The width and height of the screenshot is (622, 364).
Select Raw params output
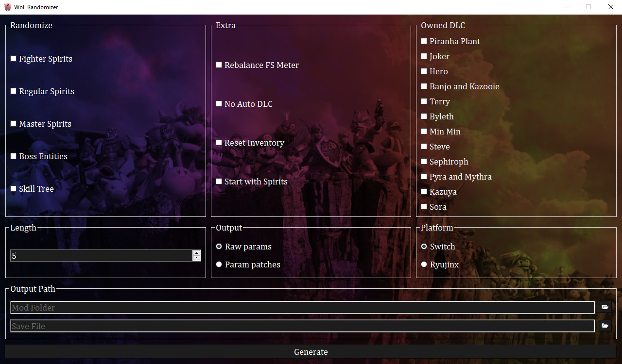point(219,247)
